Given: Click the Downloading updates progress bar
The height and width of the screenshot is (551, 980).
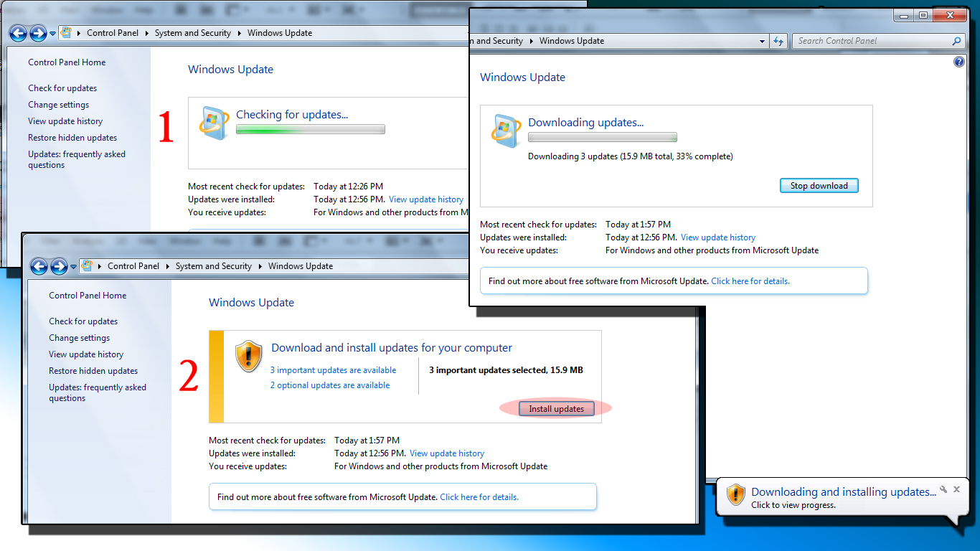Looking at the screenshot, I should click(603, 138).
